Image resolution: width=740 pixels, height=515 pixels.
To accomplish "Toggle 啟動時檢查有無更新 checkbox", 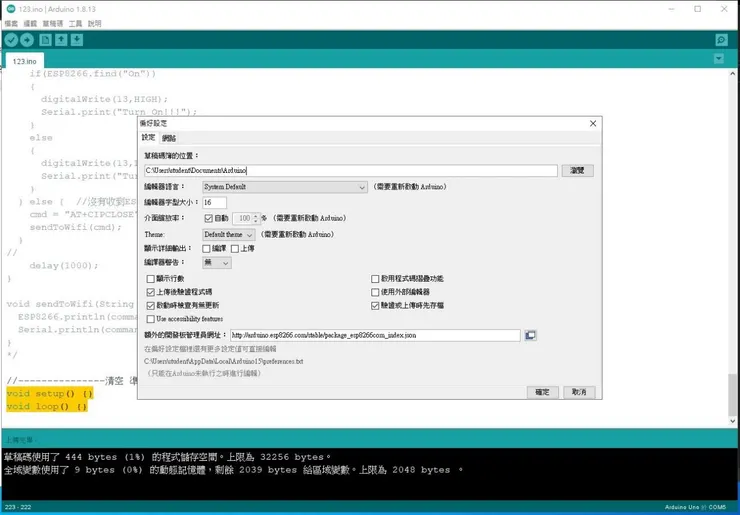I will pos(151,306).
